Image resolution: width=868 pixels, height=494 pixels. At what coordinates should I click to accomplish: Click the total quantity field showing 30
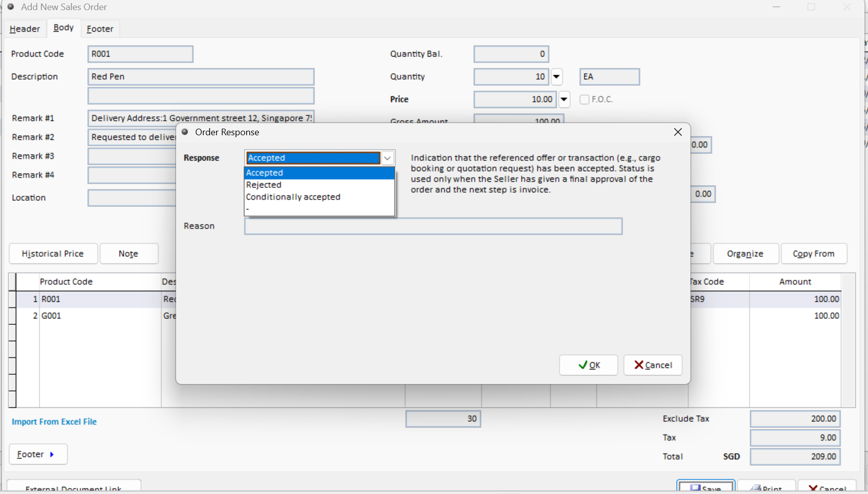443,419
